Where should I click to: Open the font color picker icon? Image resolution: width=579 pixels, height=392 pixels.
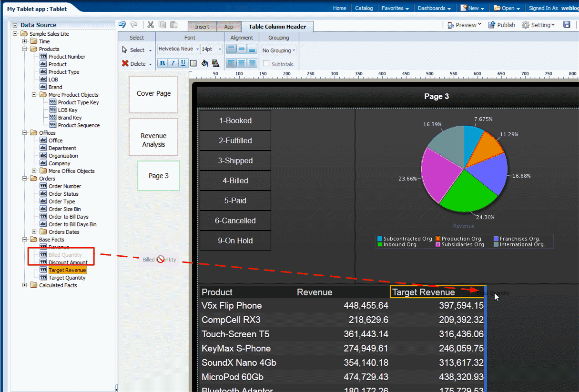[x=215, y=63]
